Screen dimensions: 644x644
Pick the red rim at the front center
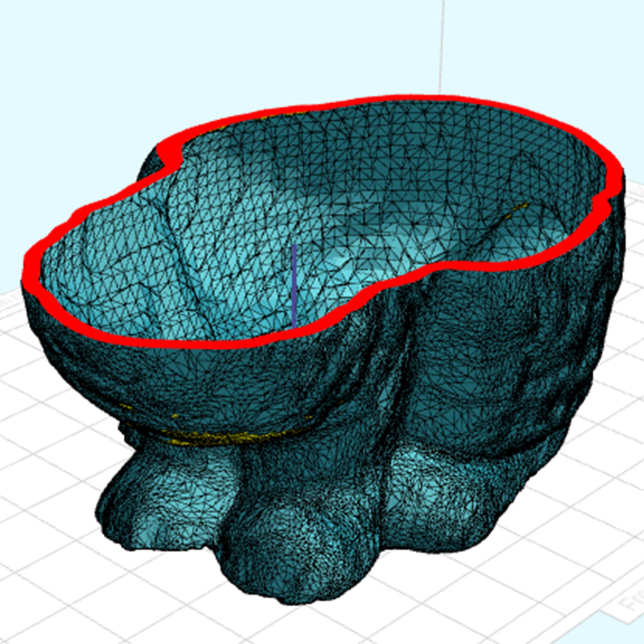[252, 341]
